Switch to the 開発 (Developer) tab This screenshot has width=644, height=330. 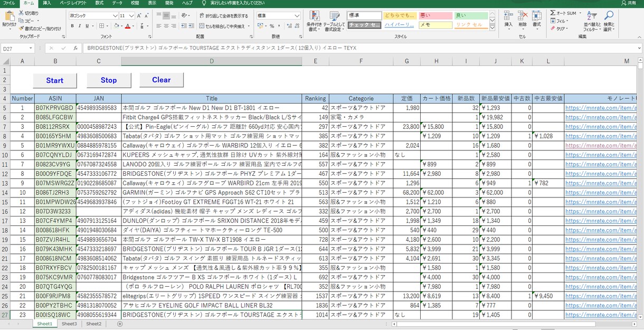click(169, 3)
